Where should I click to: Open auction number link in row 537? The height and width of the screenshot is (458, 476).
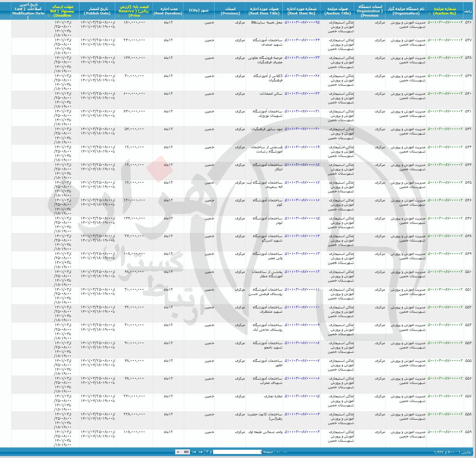[x=445, y=40]
